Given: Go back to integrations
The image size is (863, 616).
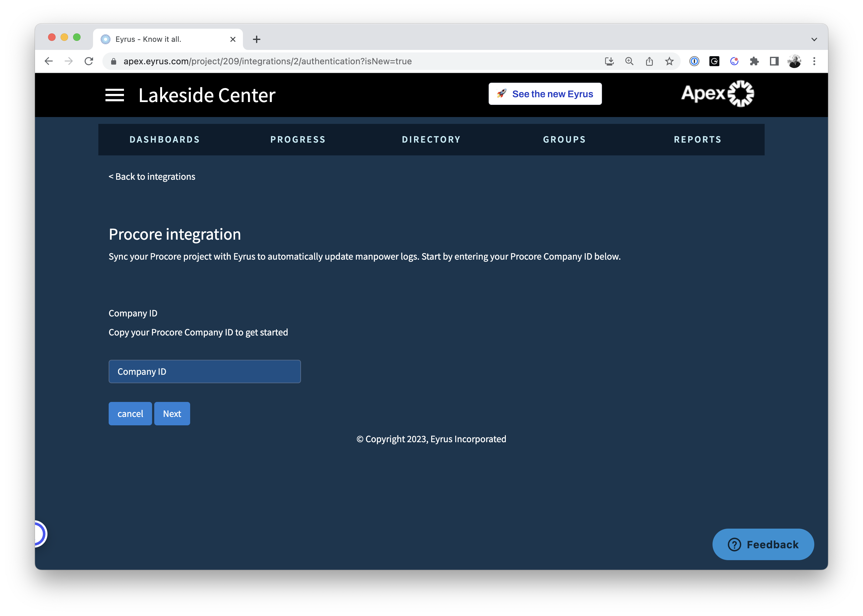Looking at the screenshot, I should [x=152, y=176].
